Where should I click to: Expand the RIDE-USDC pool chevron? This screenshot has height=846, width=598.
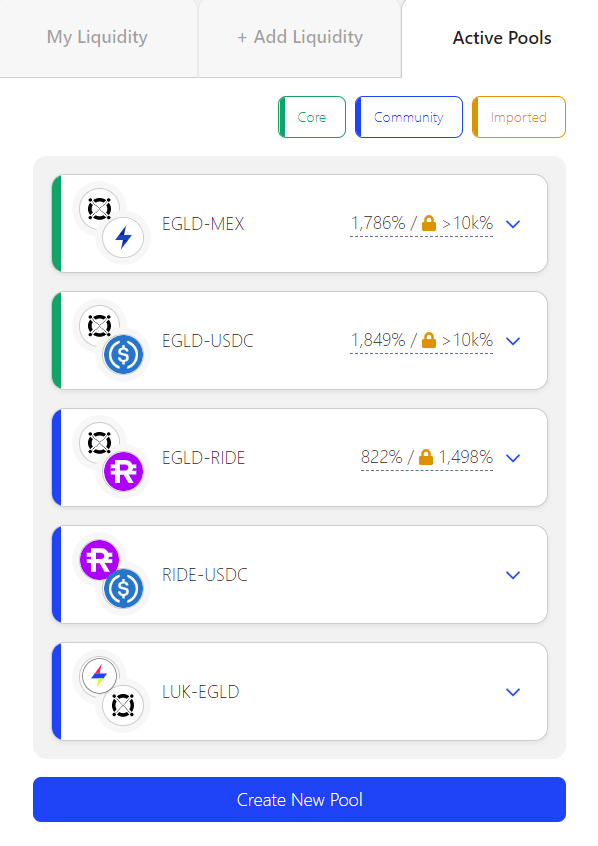(x=513, y=575)
